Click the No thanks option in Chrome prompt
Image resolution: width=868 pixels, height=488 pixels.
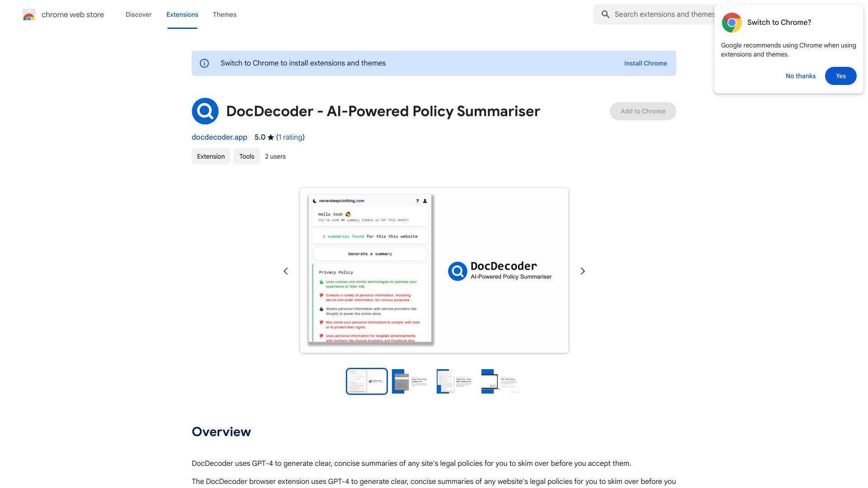(801, 75)
